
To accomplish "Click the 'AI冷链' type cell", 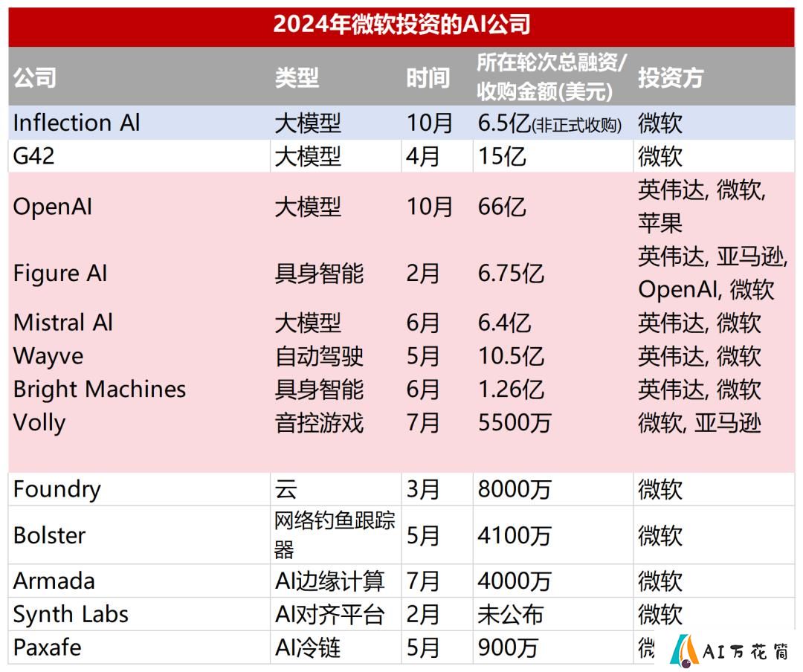I will tap(308, 648).
